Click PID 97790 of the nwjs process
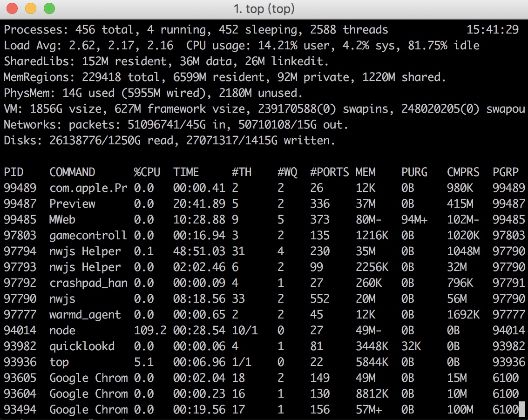 pyautogui.click(x=20, y=299)
